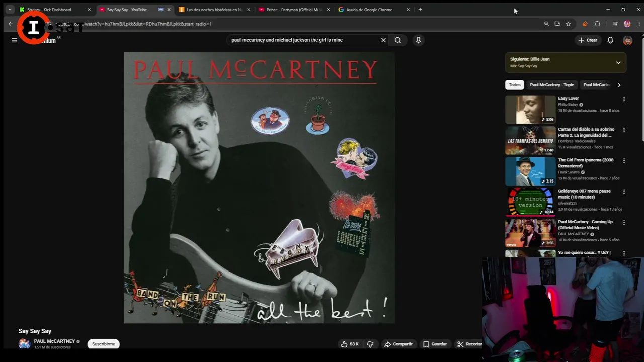Viewport: 644px width, 362px height.
Task: Clear the YouTube search query
Action: [x=383, y=40]
